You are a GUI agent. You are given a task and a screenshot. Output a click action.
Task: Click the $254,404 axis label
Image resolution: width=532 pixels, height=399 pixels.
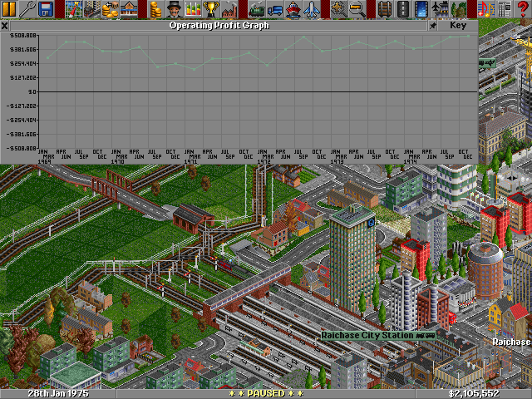click(23, 63)
